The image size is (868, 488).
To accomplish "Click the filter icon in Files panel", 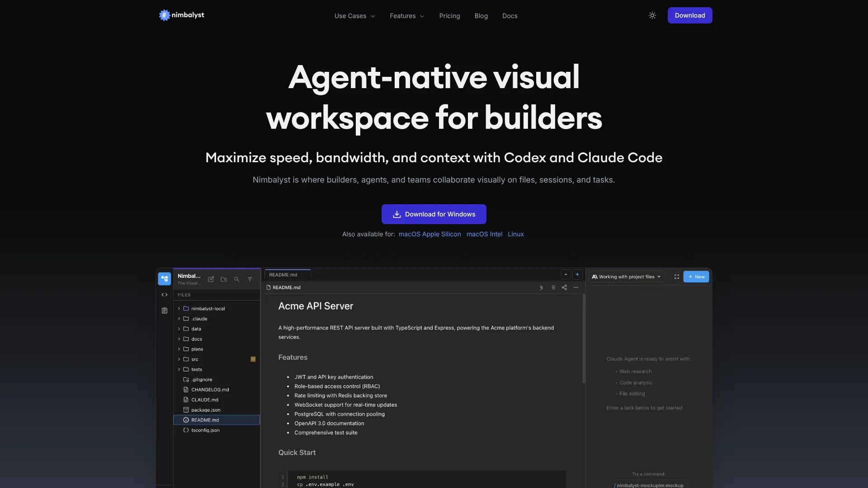I will click(x=250, y=279).
